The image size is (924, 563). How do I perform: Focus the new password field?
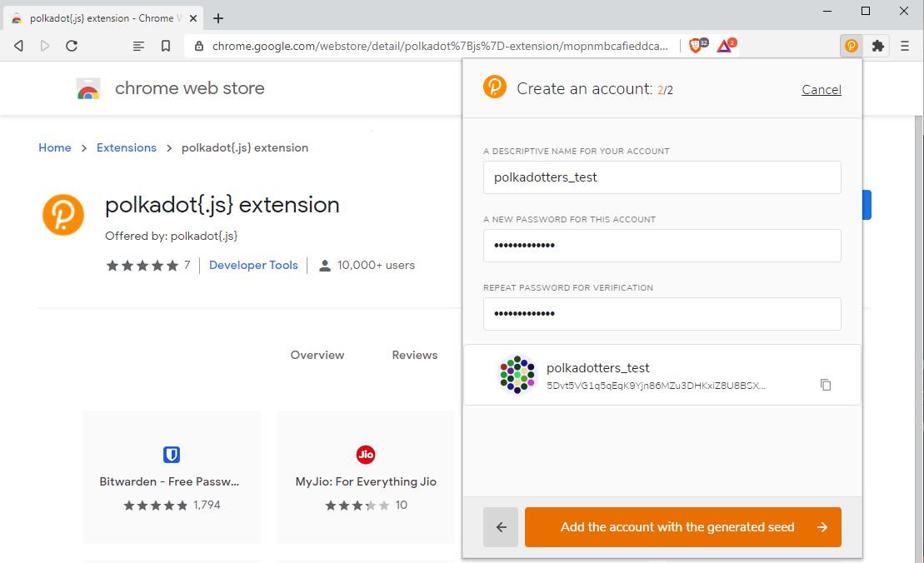[662, 246]
